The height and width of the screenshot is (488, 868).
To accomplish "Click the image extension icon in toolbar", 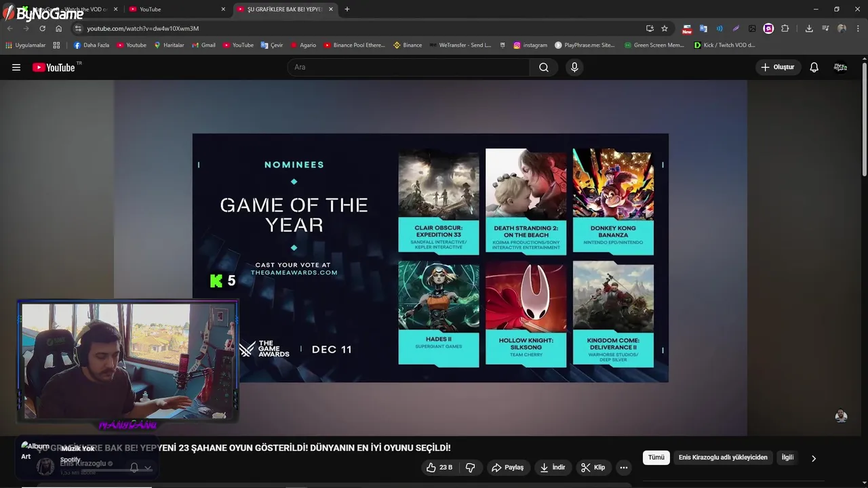I will (752, 28).
